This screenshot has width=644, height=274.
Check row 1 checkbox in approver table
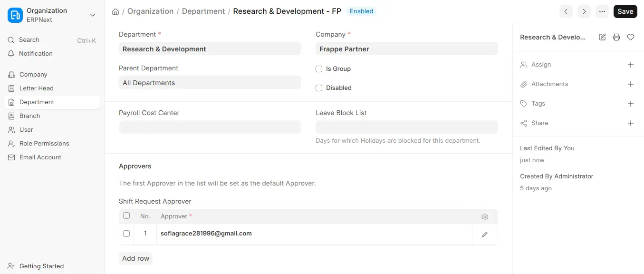[126, 234]
